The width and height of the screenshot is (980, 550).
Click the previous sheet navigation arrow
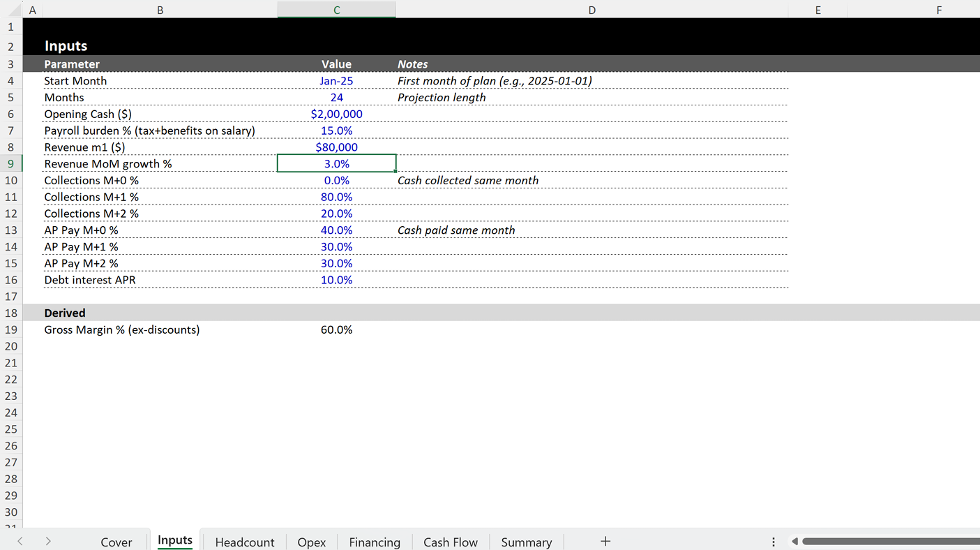(20, 541)
